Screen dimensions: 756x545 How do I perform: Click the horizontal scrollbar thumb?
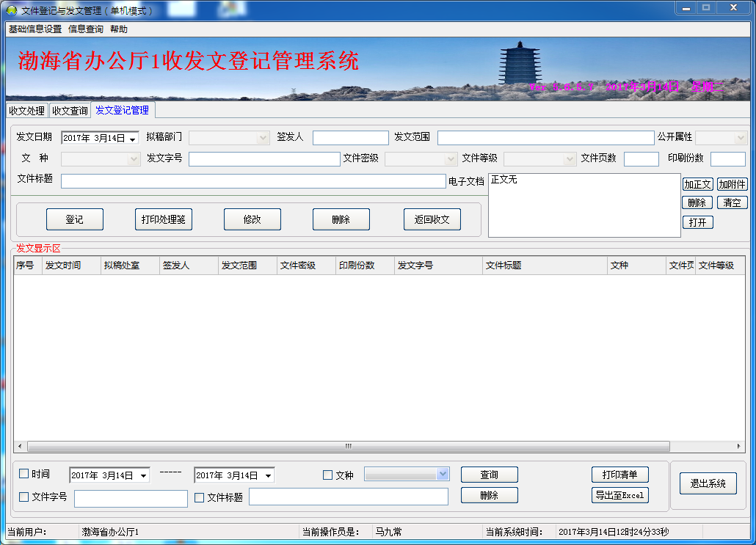pyautogui.click(x=349, y=446)
